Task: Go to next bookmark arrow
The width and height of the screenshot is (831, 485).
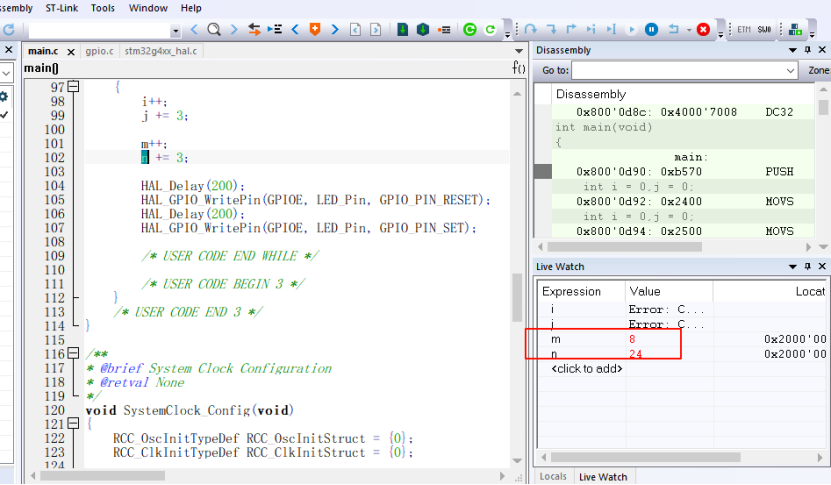Action: click(x=335, y=30)
